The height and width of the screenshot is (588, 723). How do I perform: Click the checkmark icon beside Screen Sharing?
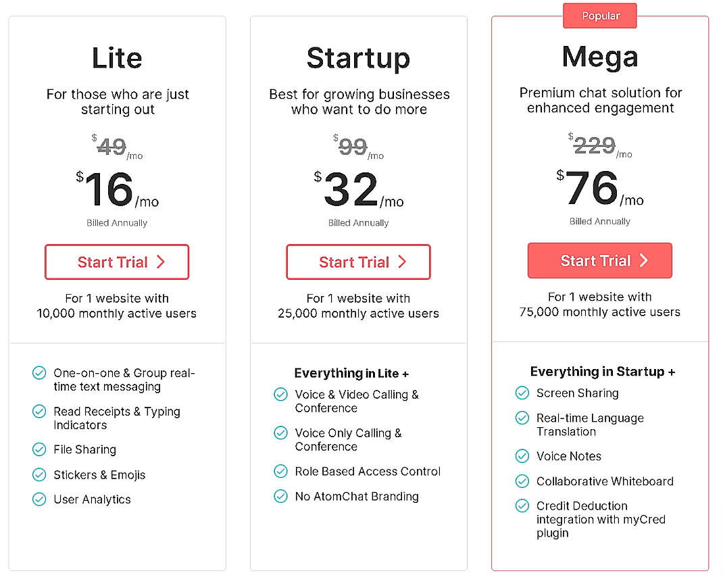522,393
